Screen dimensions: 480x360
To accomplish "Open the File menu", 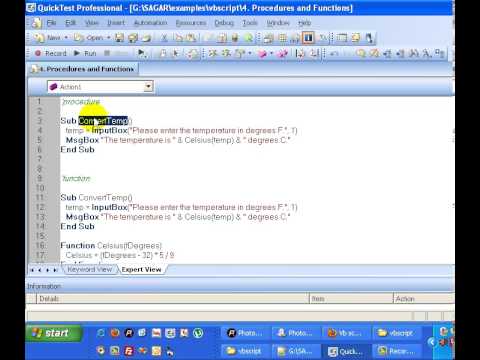I will 51,23.
